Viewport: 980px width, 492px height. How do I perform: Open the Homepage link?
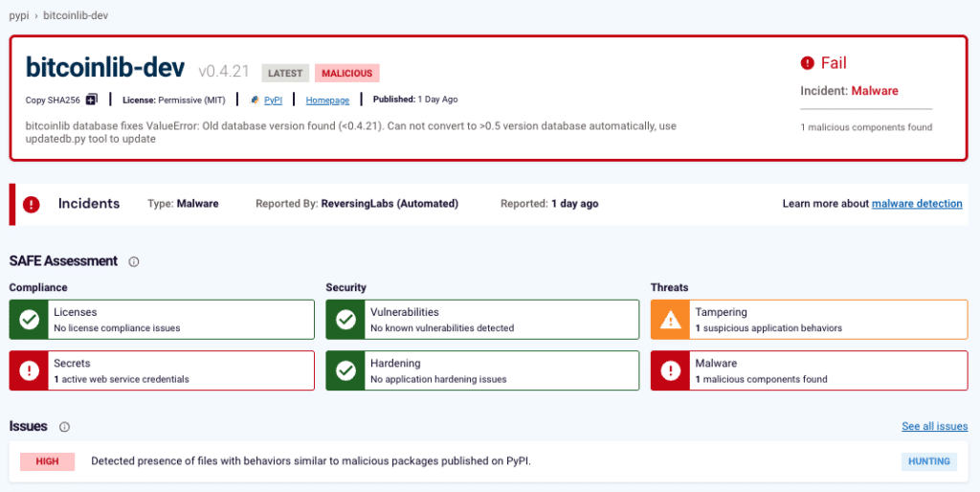327,100
